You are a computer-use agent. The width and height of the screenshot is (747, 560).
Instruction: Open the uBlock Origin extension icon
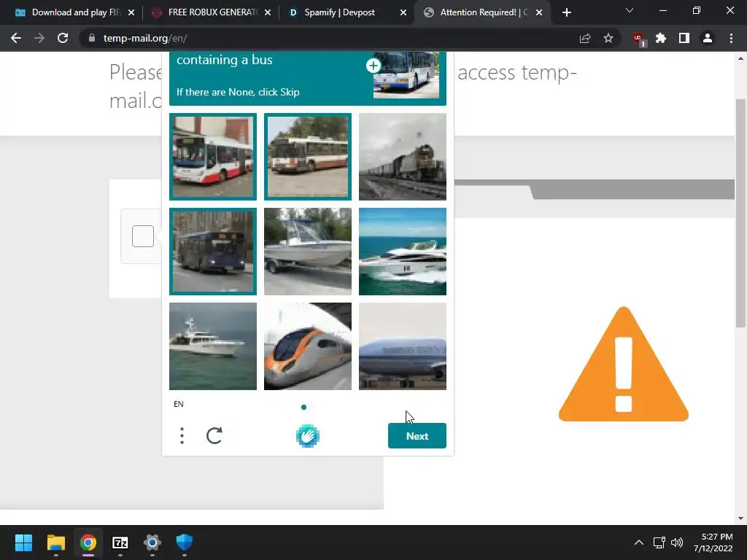pyautogui.click(x=638, y=39)
